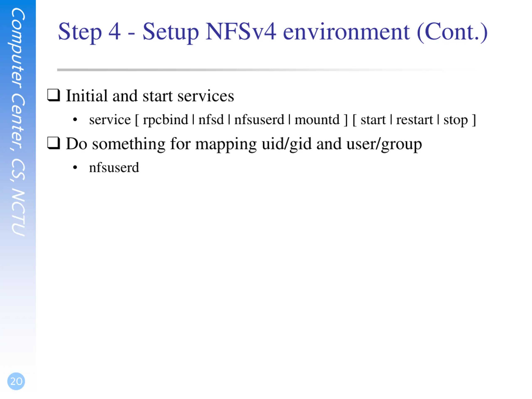
Task: Click the word "rpcbind" in service command
Action: coord(165,120)
